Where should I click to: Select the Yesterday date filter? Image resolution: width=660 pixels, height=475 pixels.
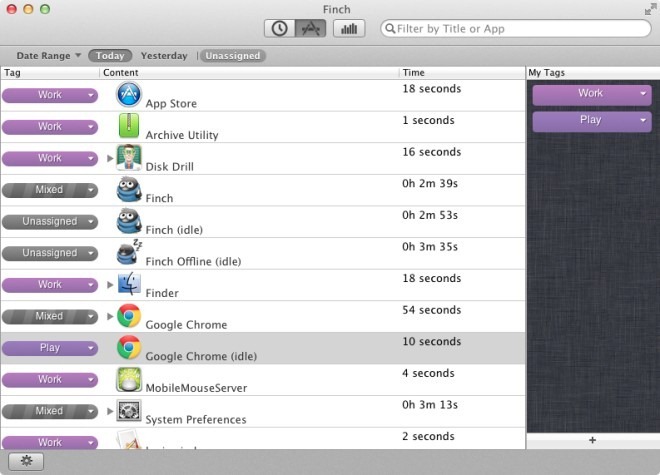tap(164, 56)
